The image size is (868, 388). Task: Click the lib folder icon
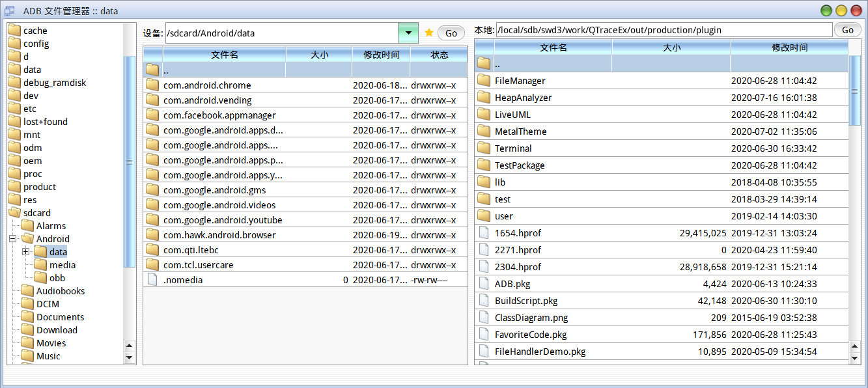[x=484, y=182]
